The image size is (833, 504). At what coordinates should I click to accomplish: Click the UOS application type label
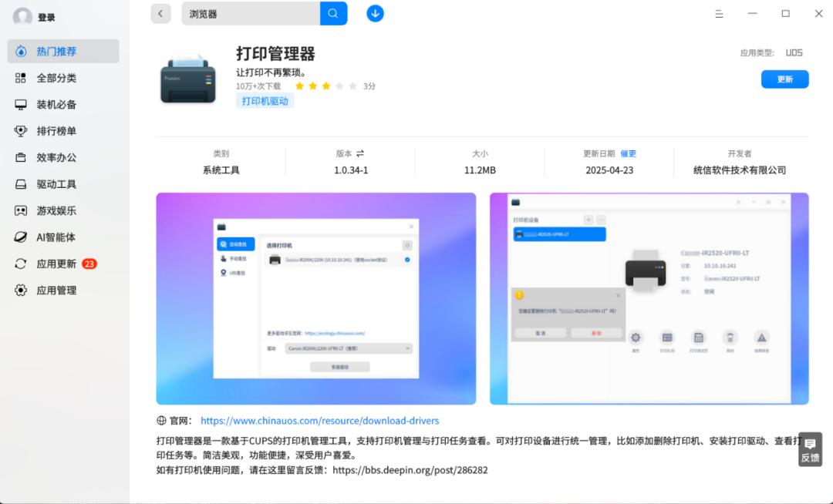tap(794, 52)
